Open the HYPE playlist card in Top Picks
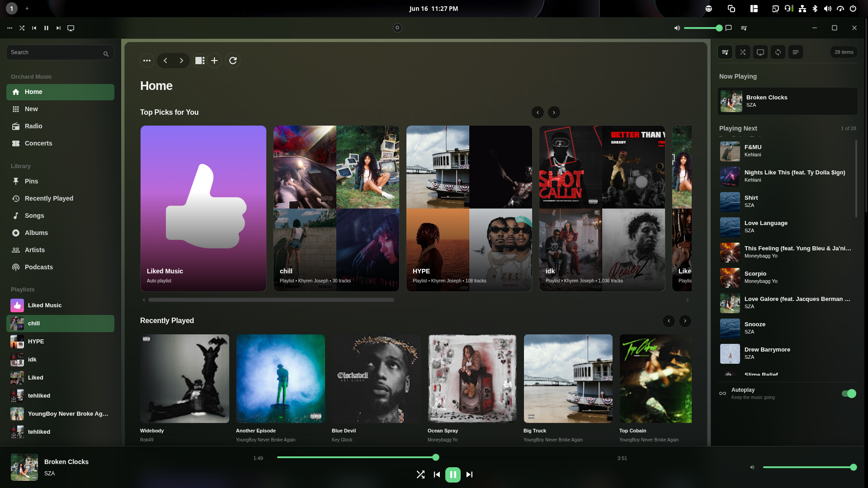Screen dimensions: 868x488 [469, 208]
